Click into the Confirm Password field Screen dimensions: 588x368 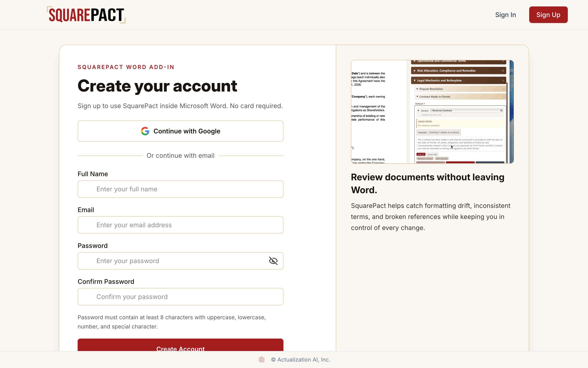coord(180,297)
